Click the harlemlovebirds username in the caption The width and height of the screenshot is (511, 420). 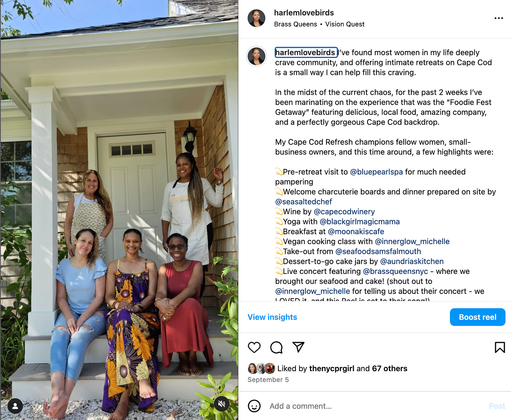pos(306,52)
